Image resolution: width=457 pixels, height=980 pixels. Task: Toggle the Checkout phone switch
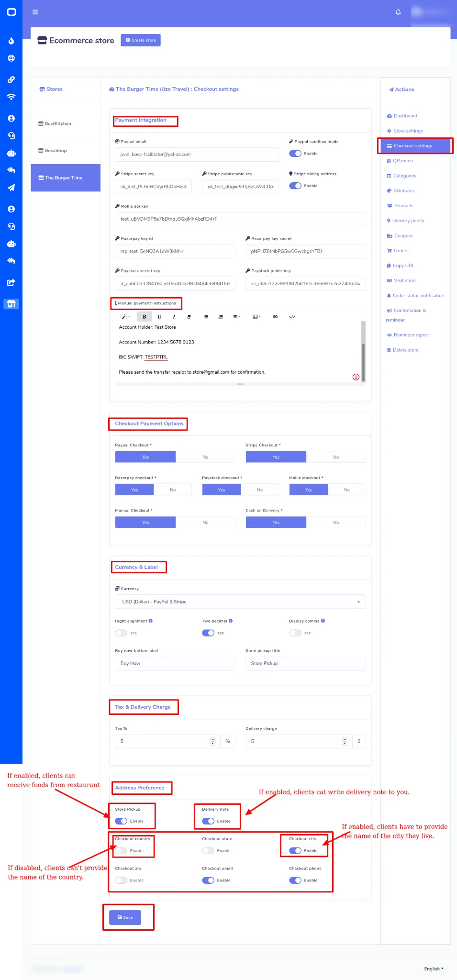pos(295,880)
